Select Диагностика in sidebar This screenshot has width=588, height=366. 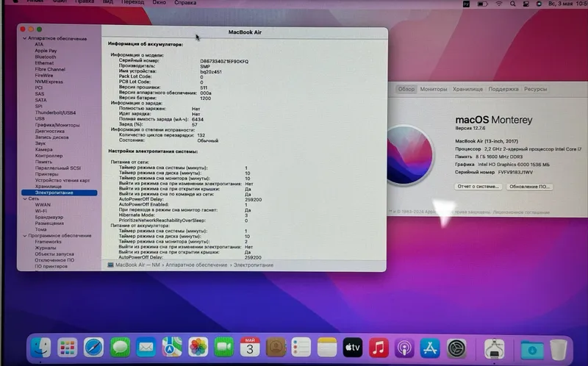click(49, 132)
